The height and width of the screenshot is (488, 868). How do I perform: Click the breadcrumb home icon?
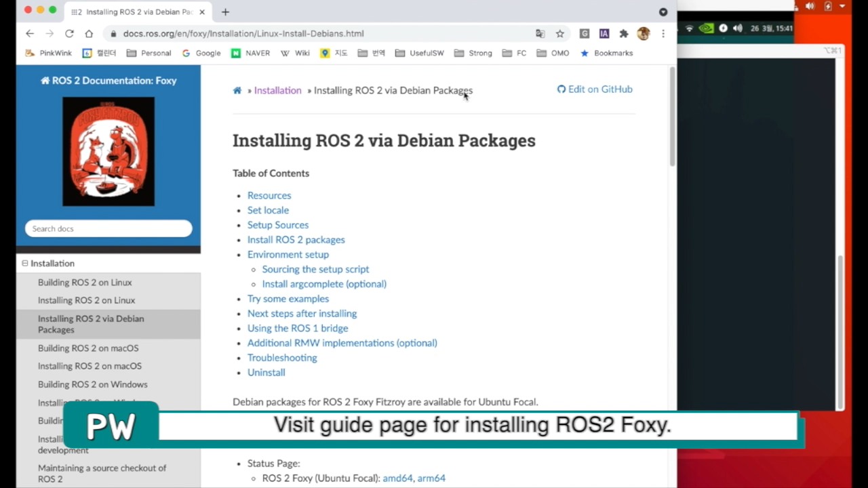coord(237,90)
